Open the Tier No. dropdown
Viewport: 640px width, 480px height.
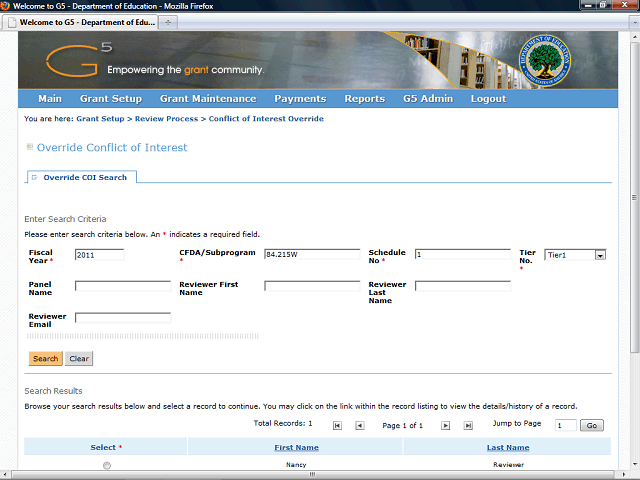[600, 255]
